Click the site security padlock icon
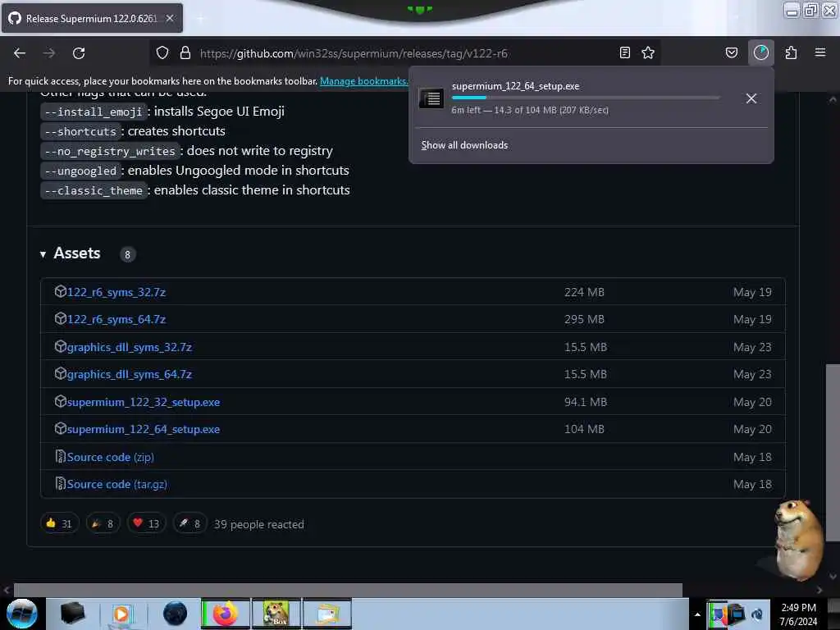Screen dimensions: 840x630 point(185,52)
